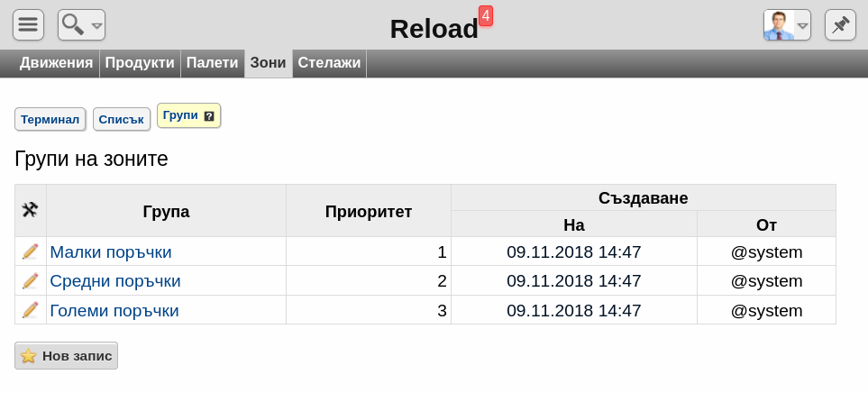868x393 pixels.
Task: Click the help icon on Групи tab
Action: pos(209,116)
